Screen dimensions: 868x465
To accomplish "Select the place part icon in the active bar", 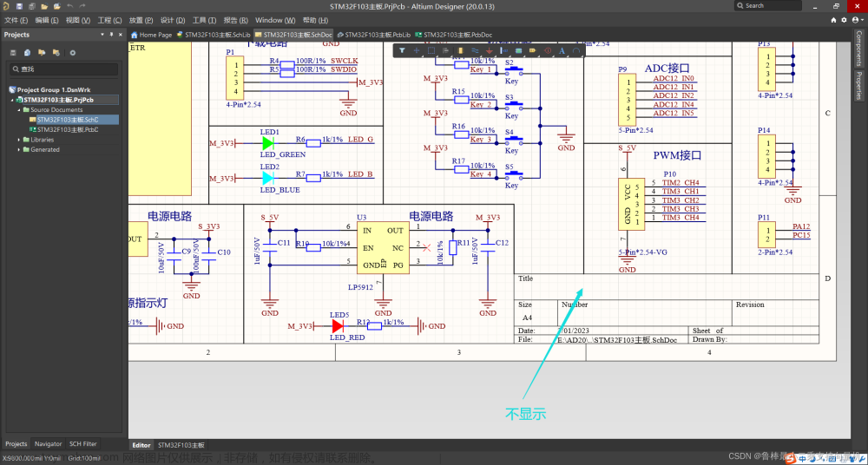I will pyautogui.click(x=460, y=50).
